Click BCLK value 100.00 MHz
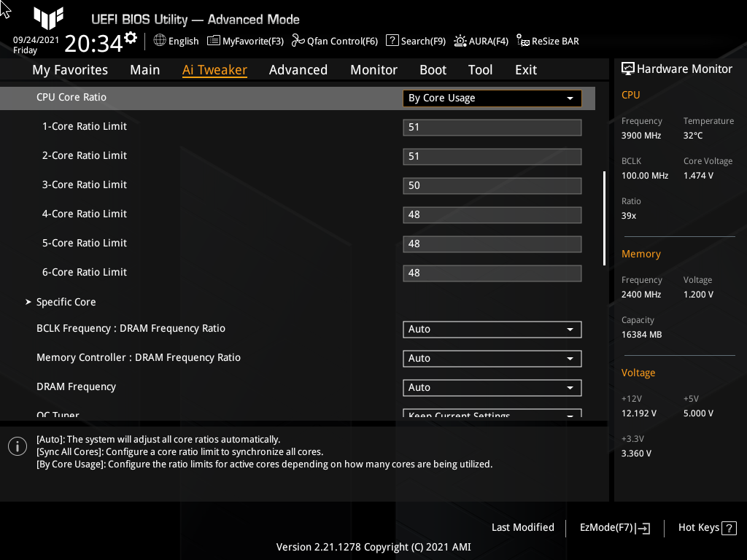 [645, 176]
